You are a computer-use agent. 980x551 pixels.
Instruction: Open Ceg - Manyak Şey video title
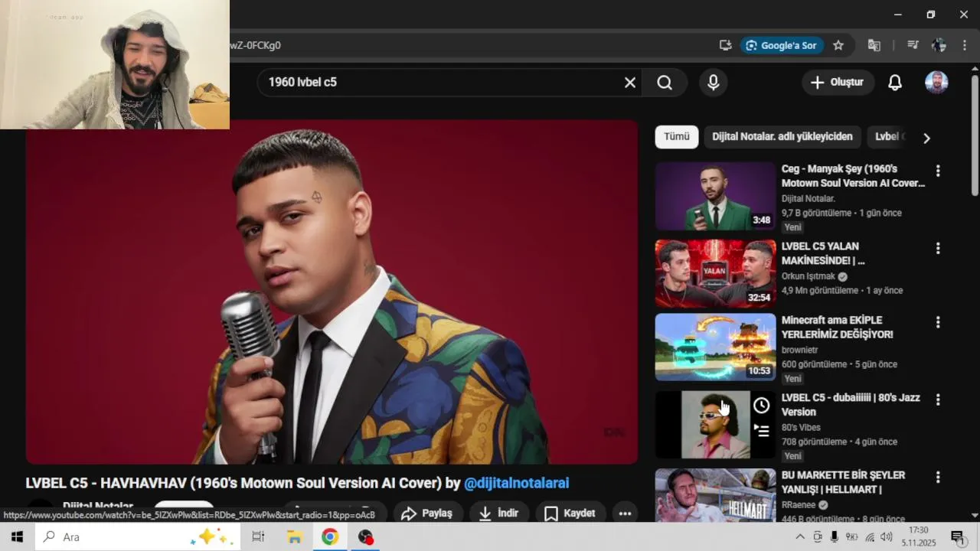(853, 176)
